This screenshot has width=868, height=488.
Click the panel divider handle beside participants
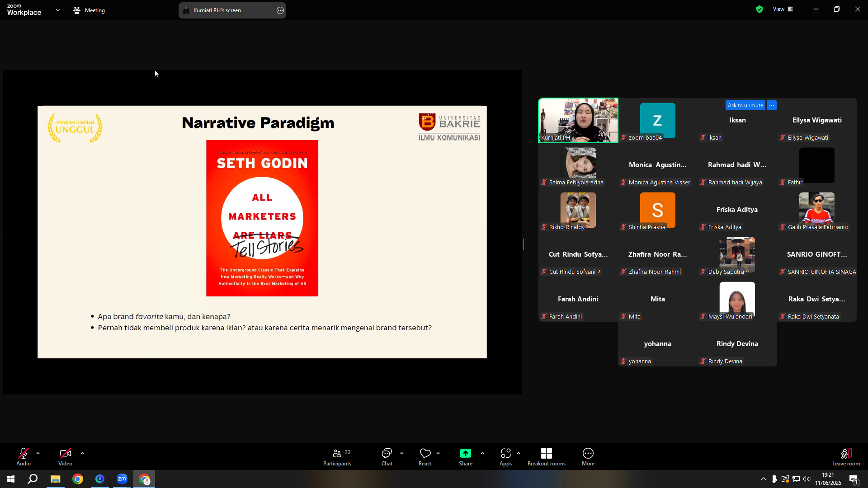point(524,244)
